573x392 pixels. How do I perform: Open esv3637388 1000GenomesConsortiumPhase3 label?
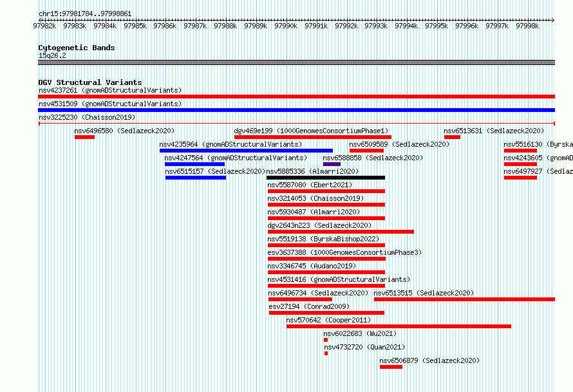[x=344, y=252]
